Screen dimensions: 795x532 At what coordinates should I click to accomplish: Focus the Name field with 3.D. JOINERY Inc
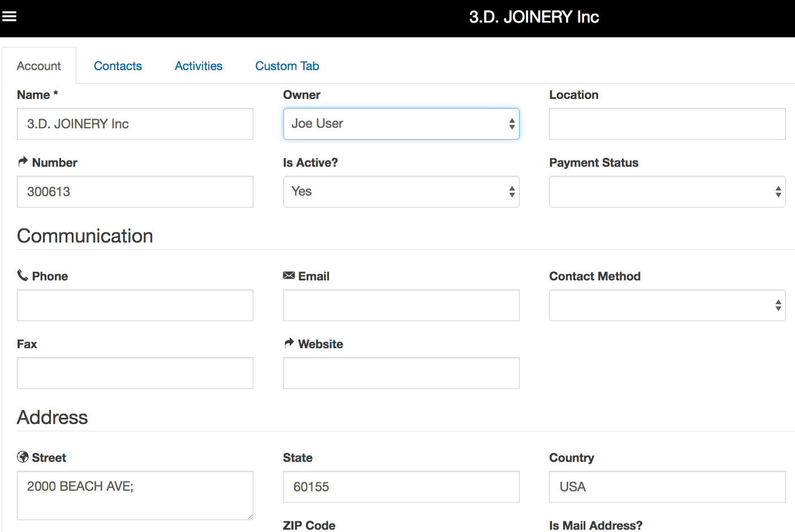coord(135,124)
